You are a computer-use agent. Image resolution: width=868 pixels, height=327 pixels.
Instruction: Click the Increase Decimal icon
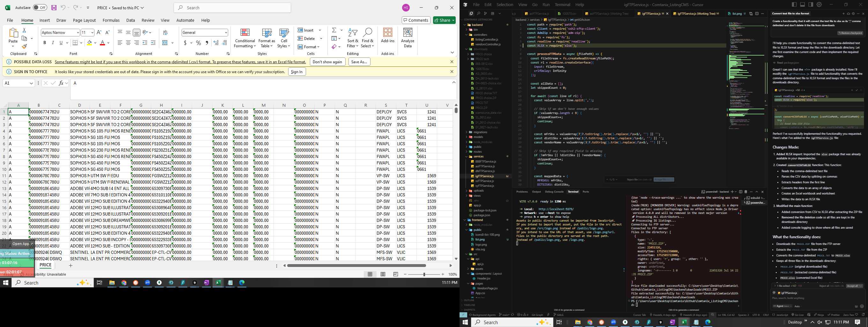click(x=216, y=43)
